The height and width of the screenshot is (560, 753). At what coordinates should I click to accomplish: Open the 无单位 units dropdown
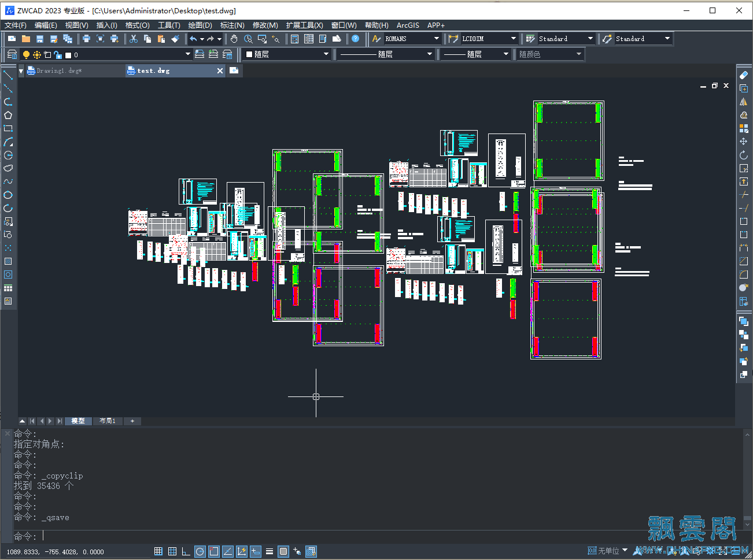coord(625,551)
